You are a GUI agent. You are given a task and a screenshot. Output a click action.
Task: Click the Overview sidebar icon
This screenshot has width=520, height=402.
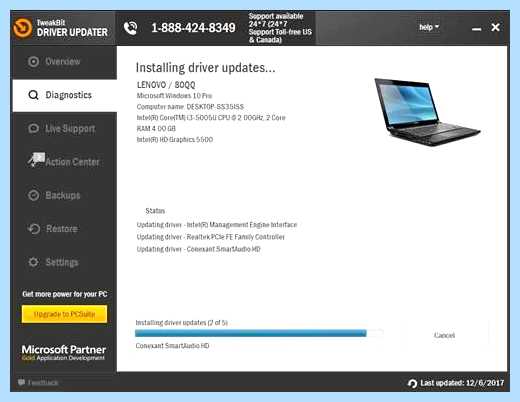tap(33, 62)
